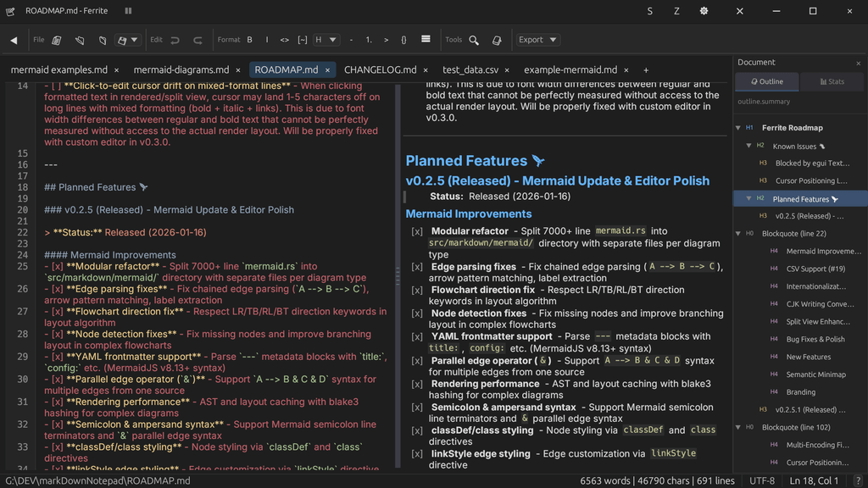The width and height of the screenshot is (868, 488).
Task: Open search with the magnifier icon
Action: pos(474,40)
